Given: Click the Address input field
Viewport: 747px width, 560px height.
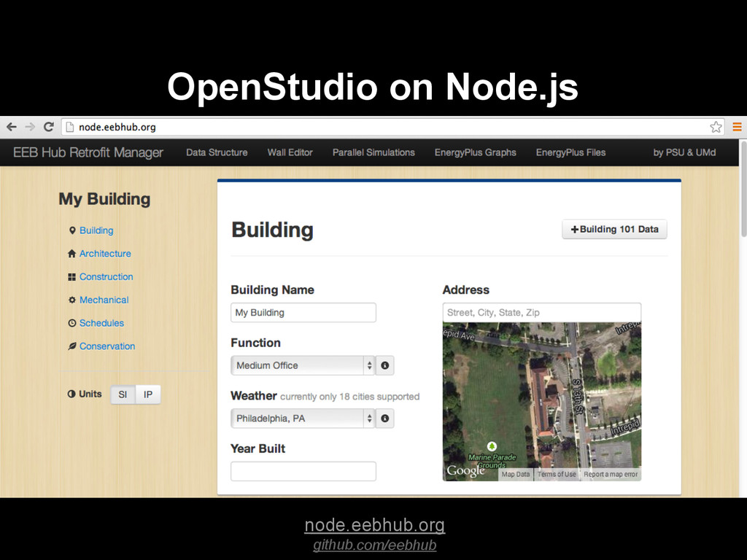Looking at the screenshot, I should pos(542,312).
